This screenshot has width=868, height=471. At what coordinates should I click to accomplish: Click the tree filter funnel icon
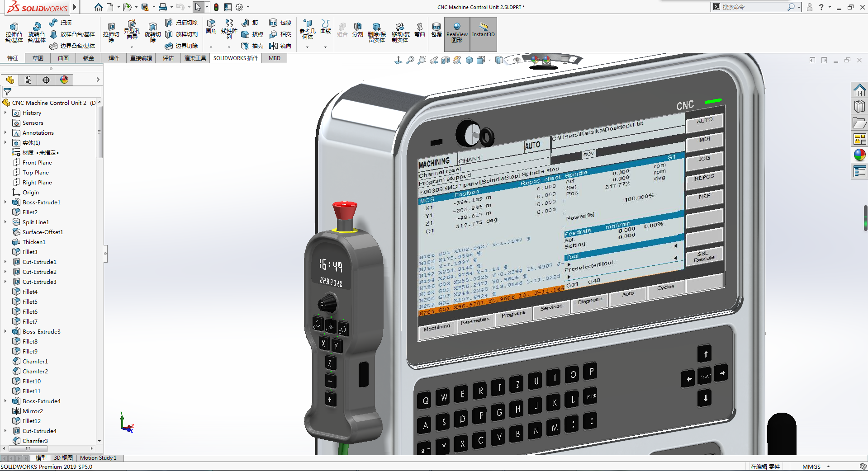pyautogui.click(x=7, y=92)
